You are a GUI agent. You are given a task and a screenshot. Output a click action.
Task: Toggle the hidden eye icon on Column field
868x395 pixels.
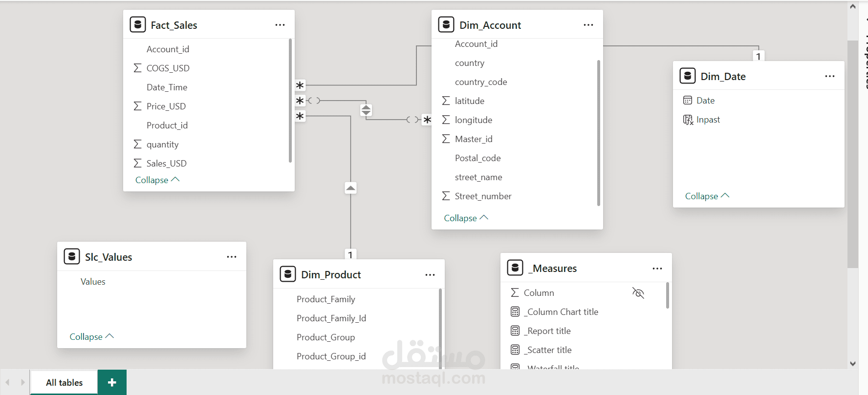coord(638,293)
